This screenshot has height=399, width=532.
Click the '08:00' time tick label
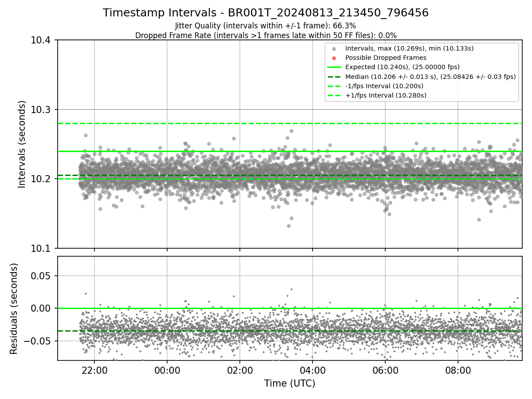[458, 370]
